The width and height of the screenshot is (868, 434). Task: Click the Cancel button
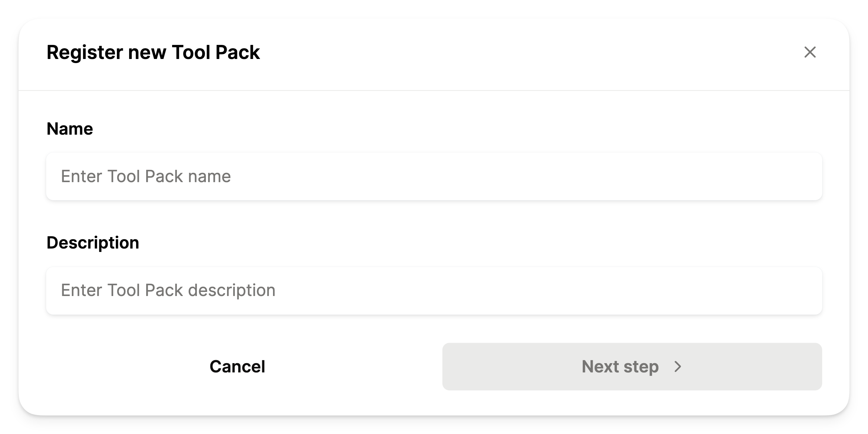click(237, 366)
